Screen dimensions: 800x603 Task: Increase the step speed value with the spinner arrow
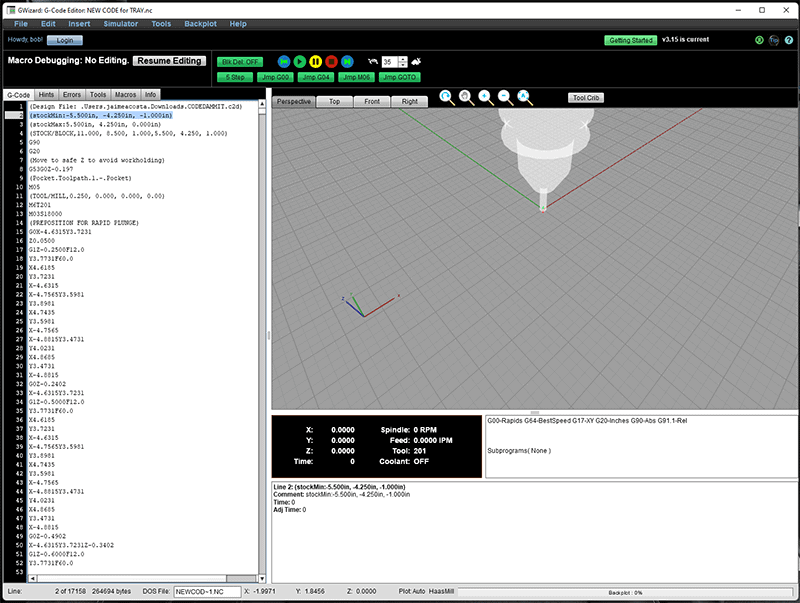[x=403, y=58]
